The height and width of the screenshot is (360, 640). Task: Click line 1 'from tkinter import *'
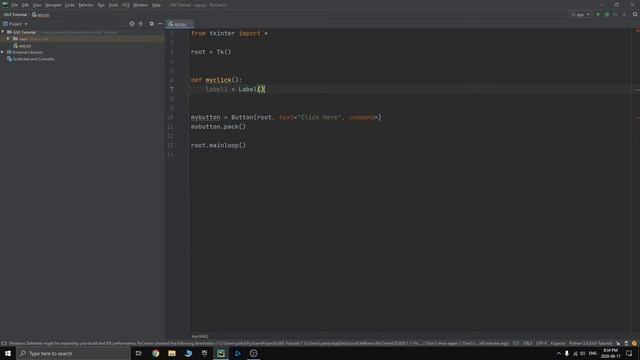click(229, 33)
